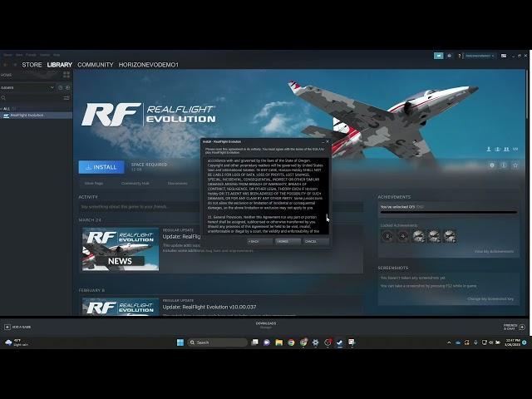
Task: Click the single-player feature icon
Action: [489, 149]
